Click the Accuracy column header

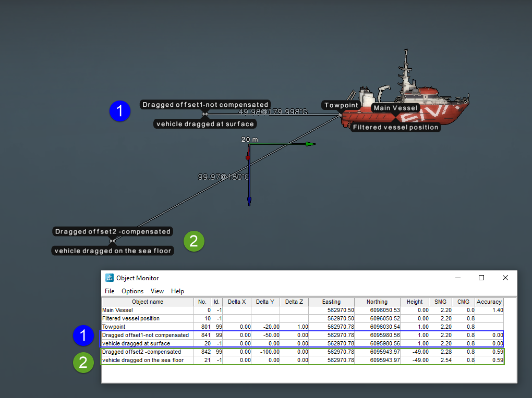pyautogui.click(x=489, y=302)
